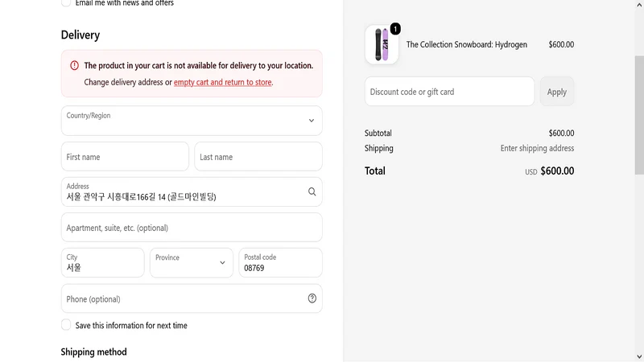644x362 pixels.
Task: Click the Phone (optional) field
Action: click(192, 298)
